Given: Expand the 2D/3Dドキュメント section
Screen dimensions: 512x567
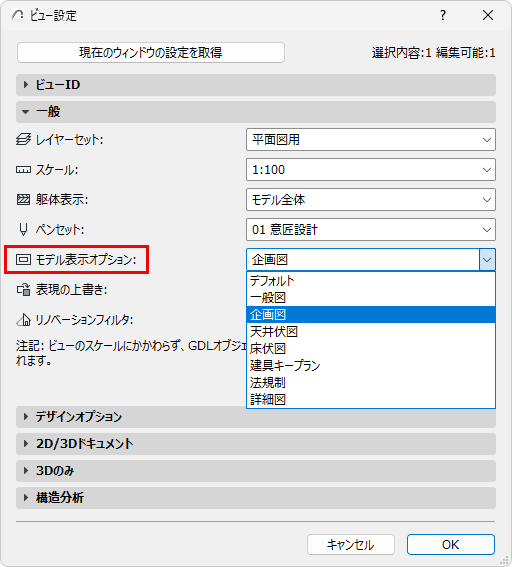Looking at the screenshot, I should pos(256,444).
